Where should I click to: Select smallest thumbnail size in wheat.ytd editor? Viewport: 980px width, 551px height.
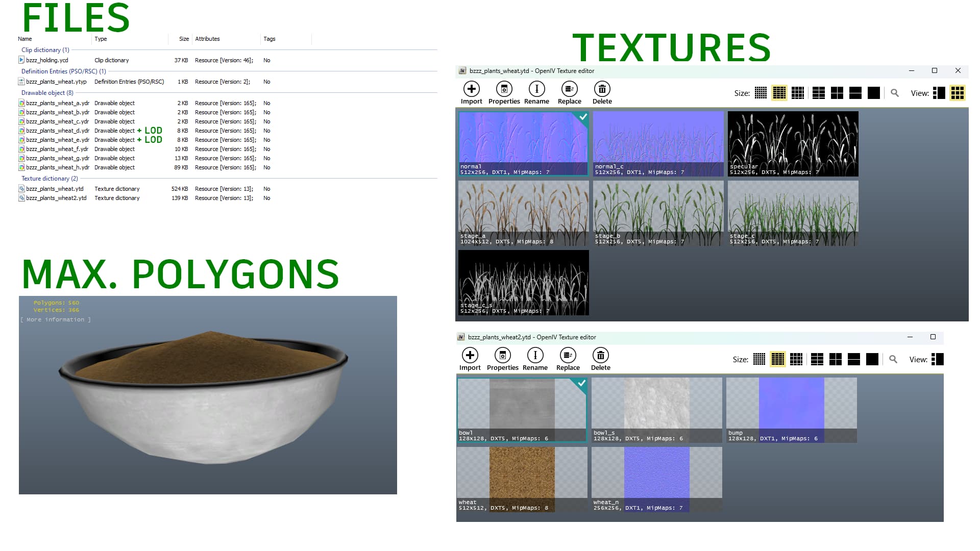click(761, 93)
